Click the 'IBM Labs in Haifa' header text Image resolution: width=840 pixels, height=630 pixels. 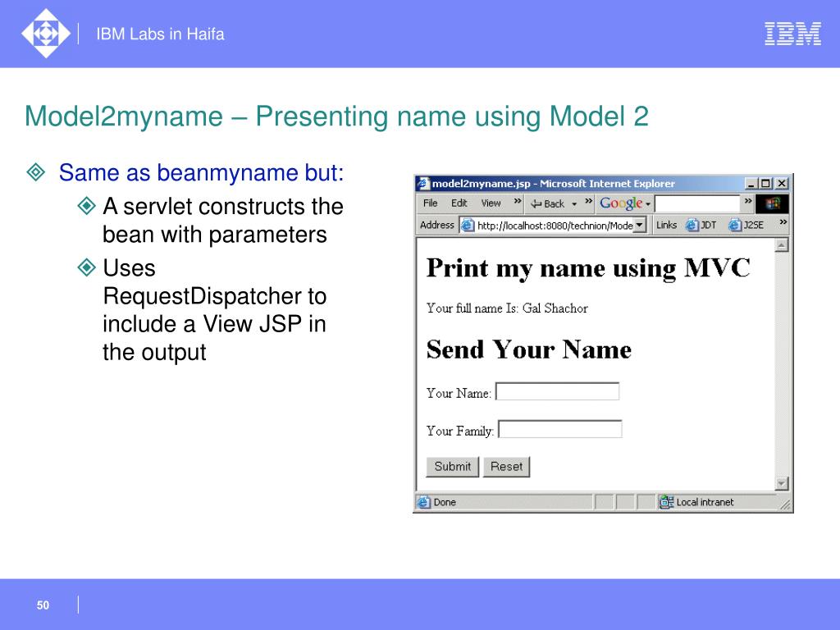click(x=160, y=34)
